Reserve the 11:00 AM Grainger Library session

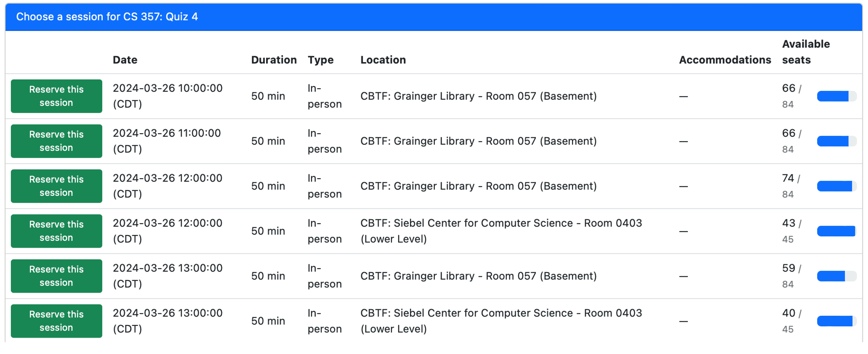pyautogui.click(x=56, y=141)
